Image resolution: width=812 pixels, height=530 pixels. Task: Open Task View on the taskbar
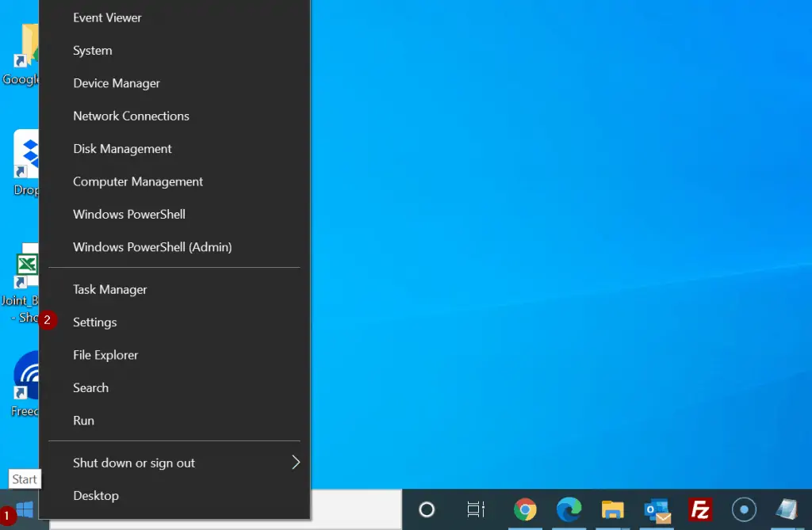point(476,509)
